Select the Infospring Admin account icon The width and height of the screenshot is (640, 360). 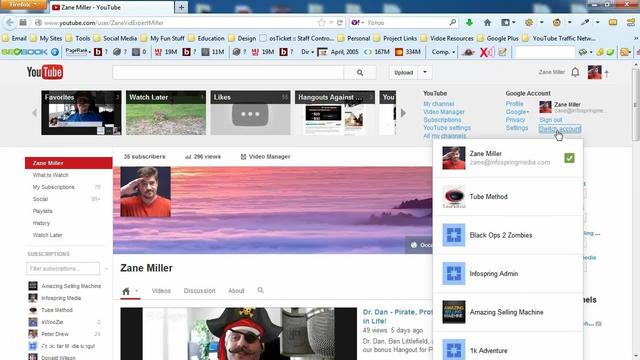[453, 273]
